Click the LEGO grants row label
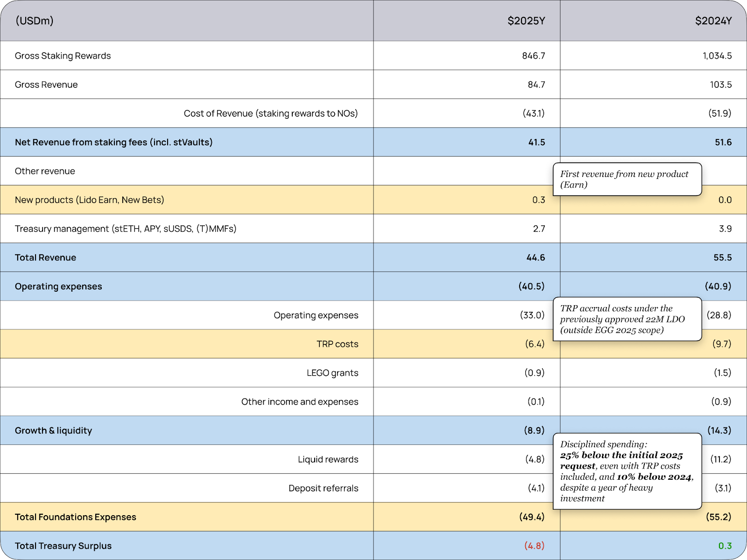Viewport: 747px width, 560px height. tap(332, 373)
